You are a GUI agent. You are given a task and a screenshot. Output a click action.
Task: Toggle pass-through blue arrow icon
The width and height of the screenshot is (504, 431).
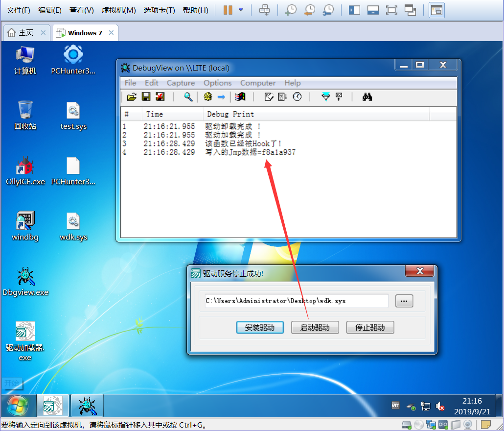pyautogui.click(x=222, y=97)
